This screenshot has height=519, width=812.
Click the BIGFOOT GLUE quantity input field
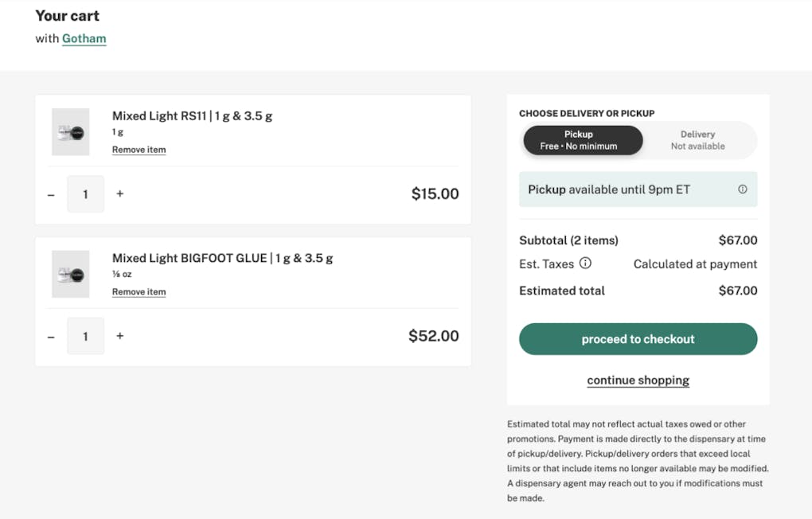click(85, 337)
